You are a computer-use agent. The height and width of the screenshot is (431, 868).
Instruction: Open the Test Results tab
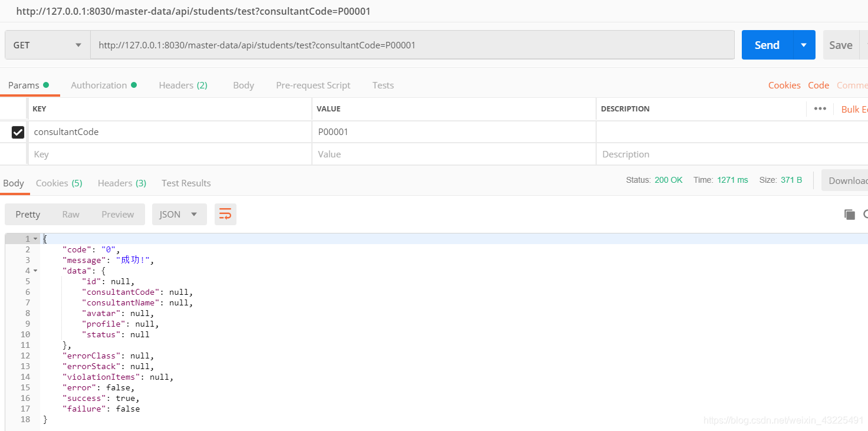(x=186, y=183)
